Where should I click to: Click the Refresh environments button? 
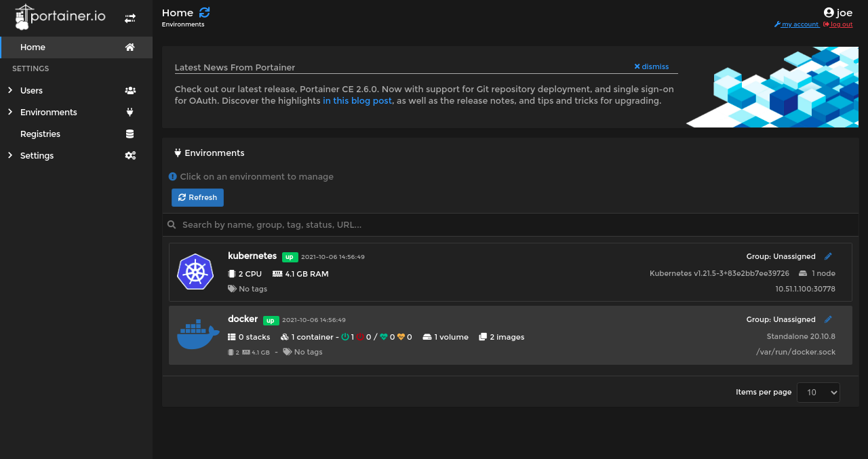[x=197, y=197]
